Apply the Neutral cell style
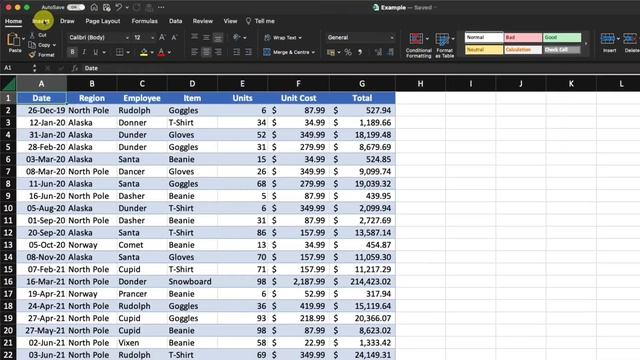Screen dimensions: 640x360 click(x=484, y=50)
